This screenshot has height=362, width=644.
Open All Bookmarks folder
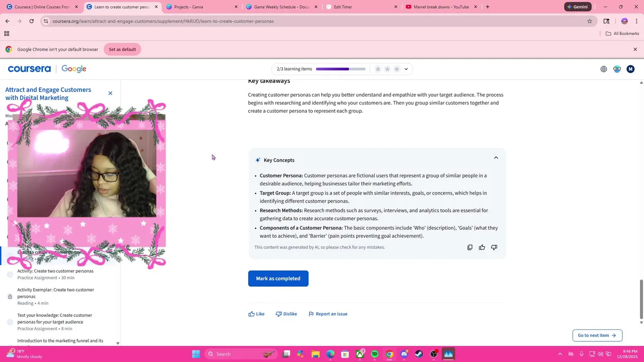click(x=622, y=34)
